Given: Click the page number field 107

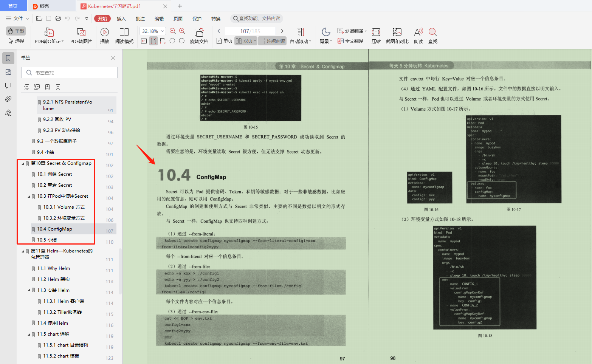Looking at the screenshot, I should tap(250, 31).
